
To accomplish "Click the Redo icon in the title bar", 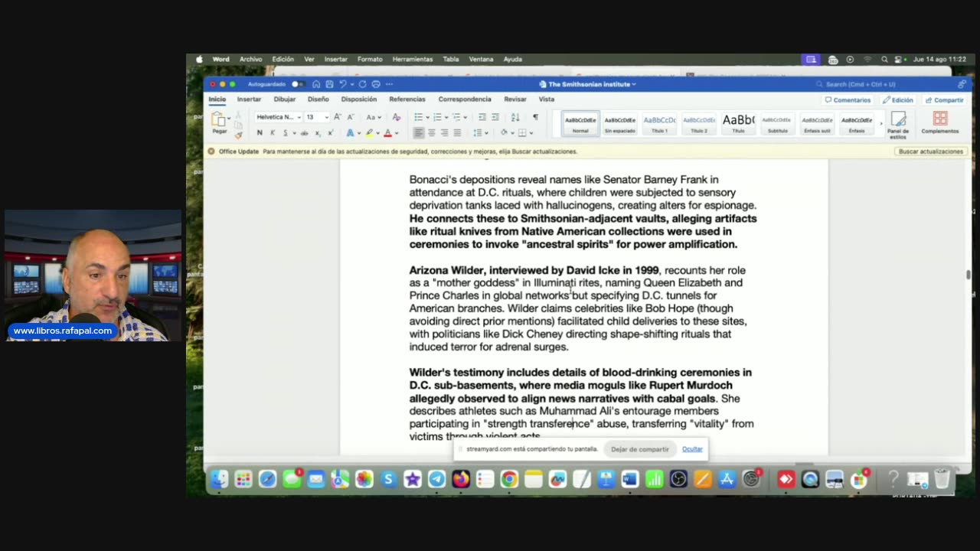I will [362, 84].
